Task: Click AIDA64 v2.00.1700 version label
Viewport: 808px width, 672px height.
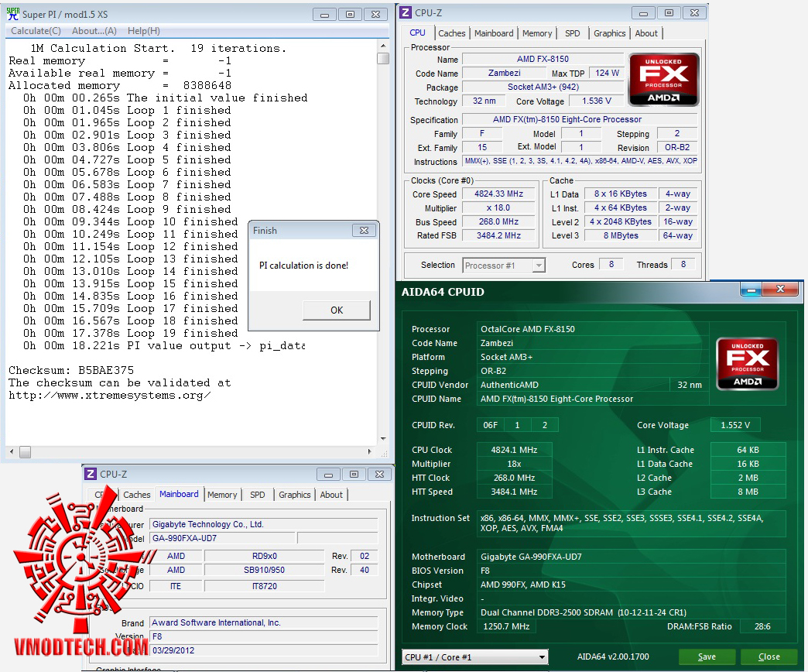Action: click(x=613, y=657)
